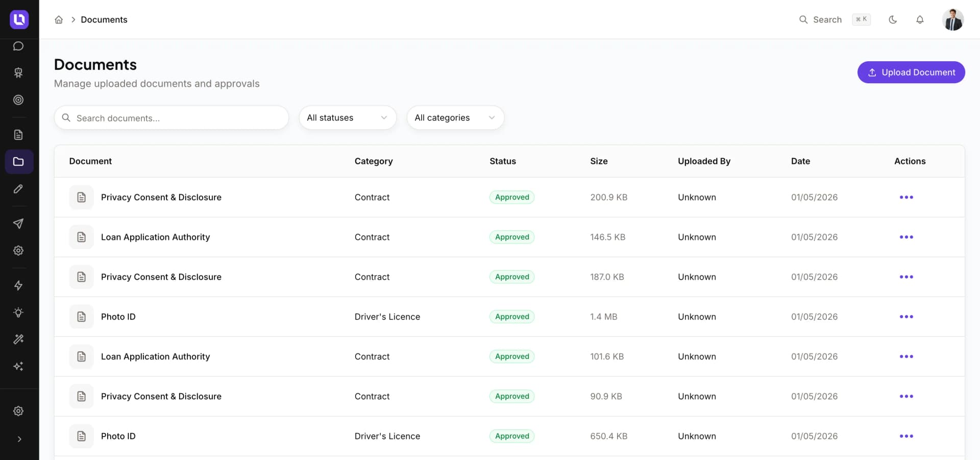Click Approved badge on the 1.4 MB row
The image size is (980, 460).
pyautogui.click(x=512, y=317)
